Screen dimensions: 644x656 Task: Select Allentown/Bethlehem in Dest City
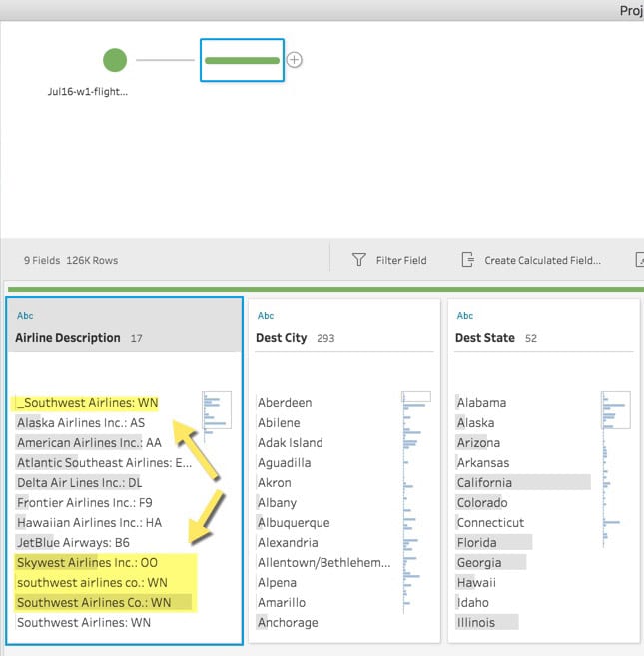(323, 563)
